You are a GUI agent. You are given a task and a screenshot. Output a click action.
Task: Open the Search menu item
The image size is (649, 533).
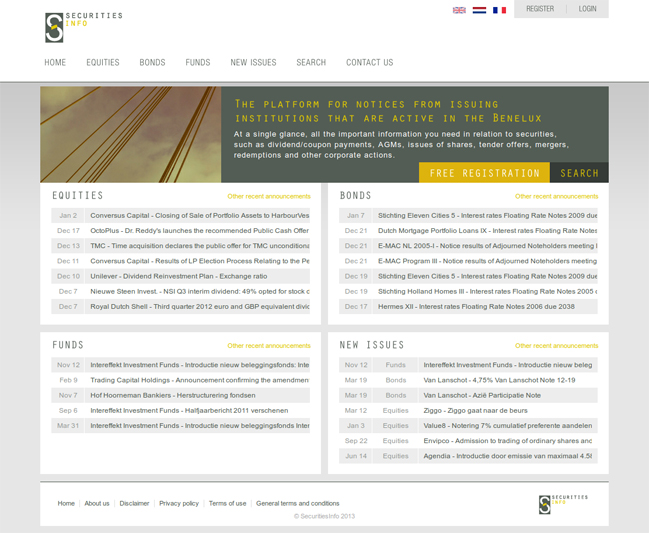pos(311,62)
